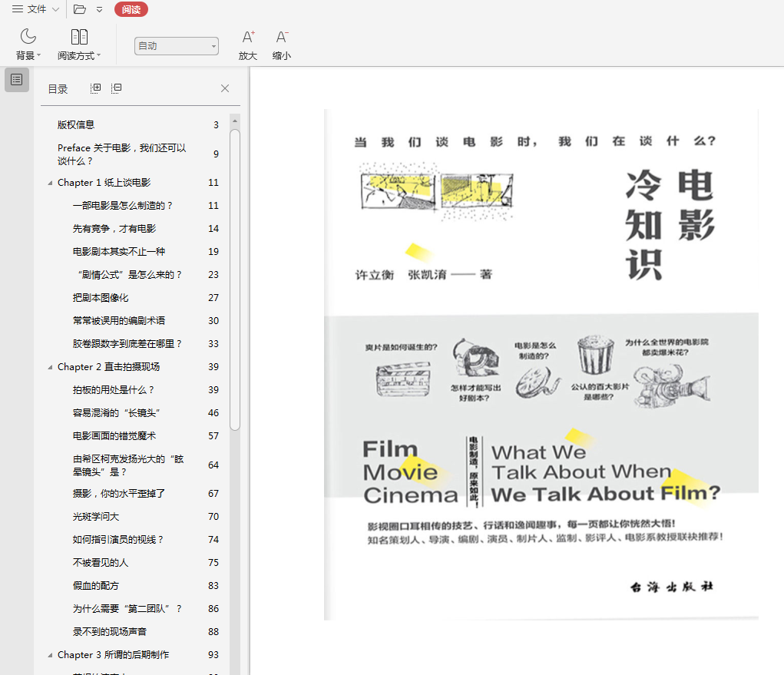Screen dimensions: 784x675
Task: Open 版权信息 entry
Action: pos(76,124)
